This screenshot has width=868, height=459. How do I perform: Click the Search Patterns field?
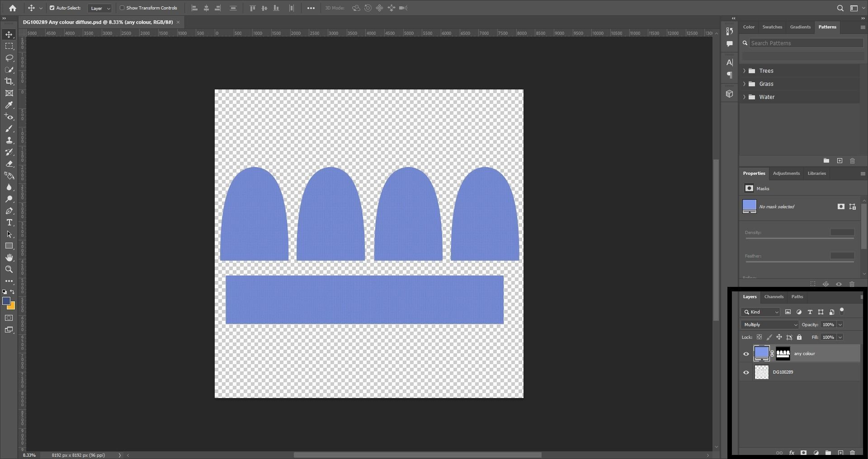click(x=806, y=43)
